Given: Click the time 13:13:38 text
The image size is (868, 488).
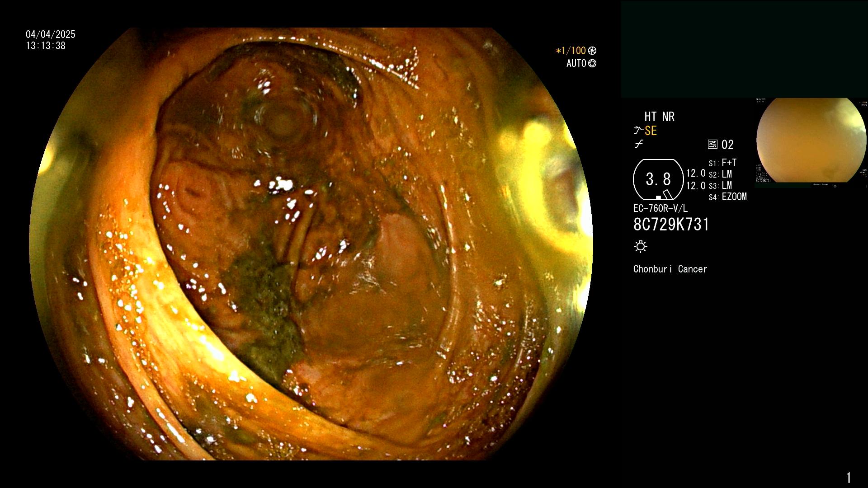Looking at the screenshot, I should 46,46.
